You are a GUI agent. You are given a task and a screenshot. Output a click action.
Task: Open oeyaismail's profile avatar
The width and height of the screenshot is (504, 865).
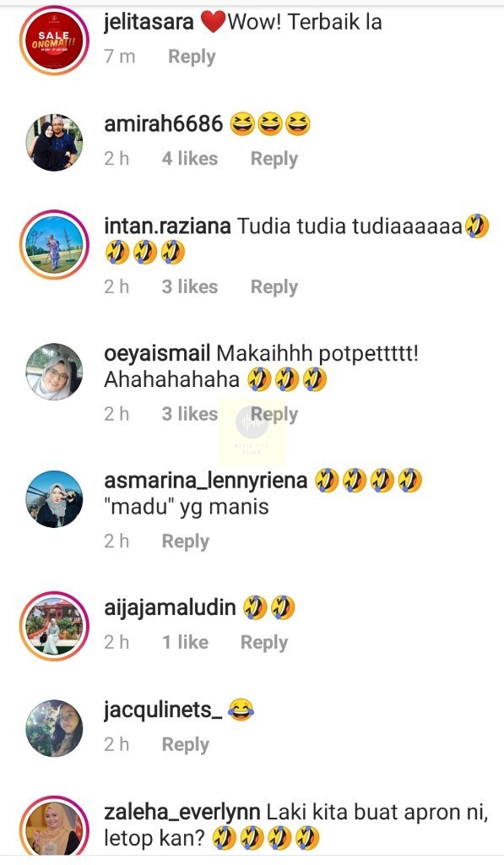click(54, 372)
